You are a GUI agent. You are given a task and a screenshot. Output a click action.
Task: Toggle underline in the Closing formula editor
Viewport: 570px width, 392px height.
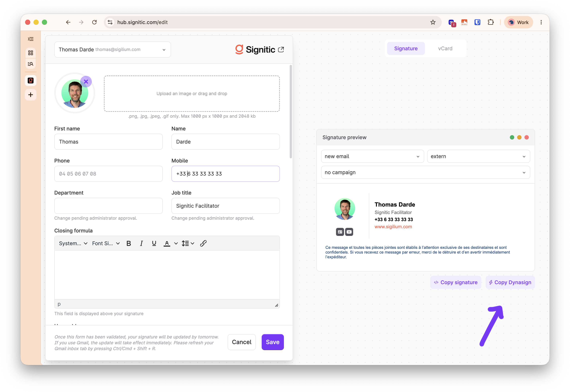[154, 243]
